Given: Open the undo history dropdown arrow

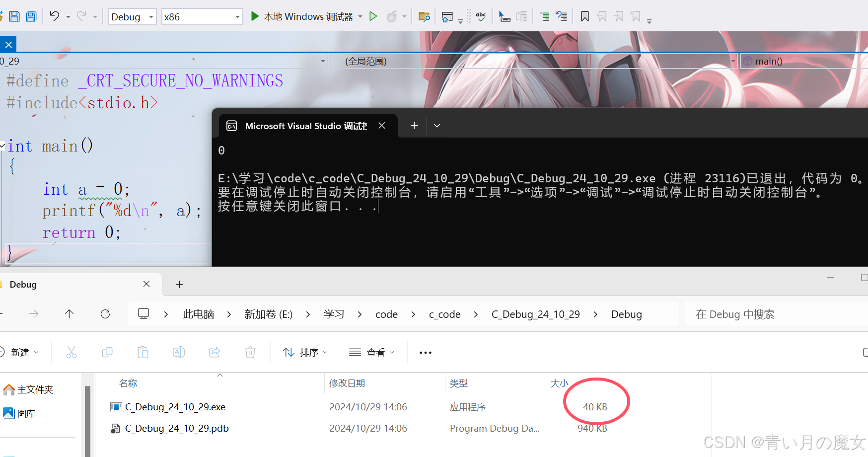Looking at the screenshot, I should pos(68,17).
